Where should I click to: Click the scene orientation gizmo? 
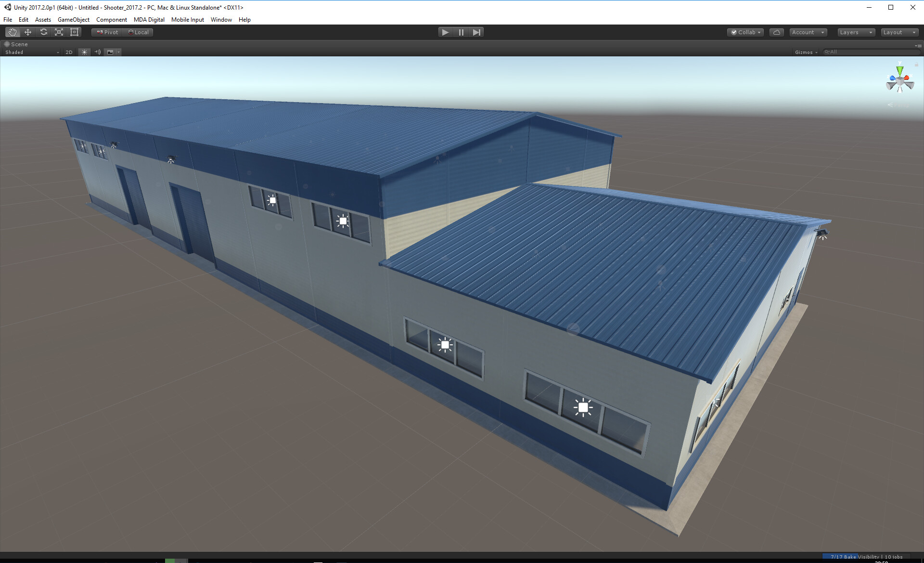tap(899, 81)
